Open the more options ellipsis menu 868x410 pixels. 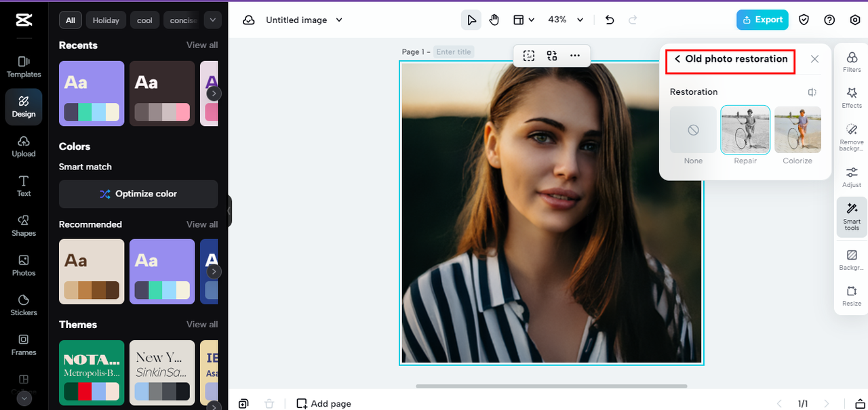[574, 56]
